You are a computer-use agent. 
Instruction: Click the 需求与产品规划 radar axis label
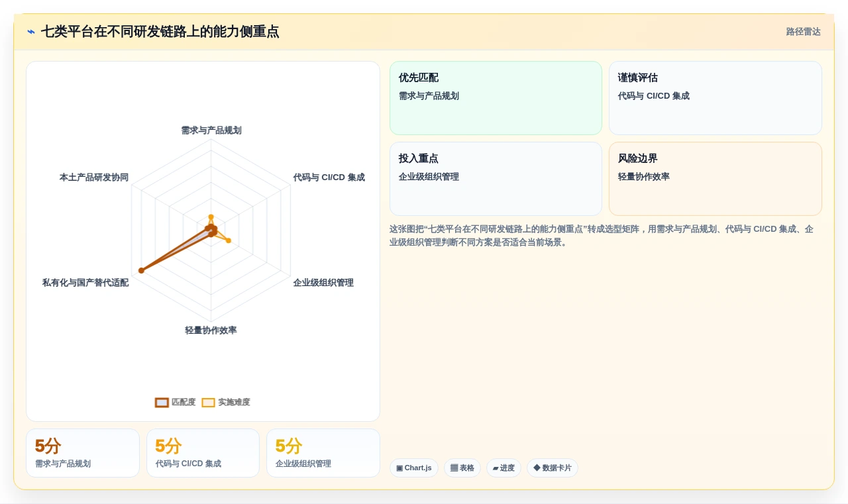point(211,130)
